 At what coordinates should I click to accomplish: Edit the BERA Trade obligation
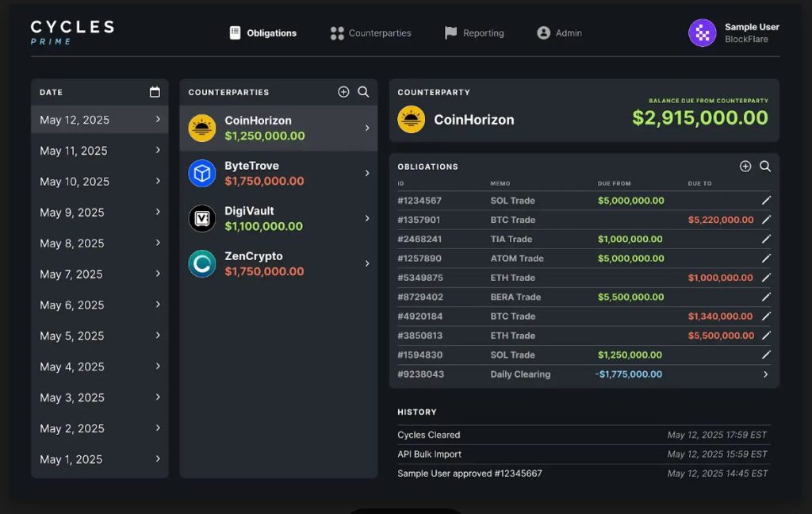coord(766,297)
